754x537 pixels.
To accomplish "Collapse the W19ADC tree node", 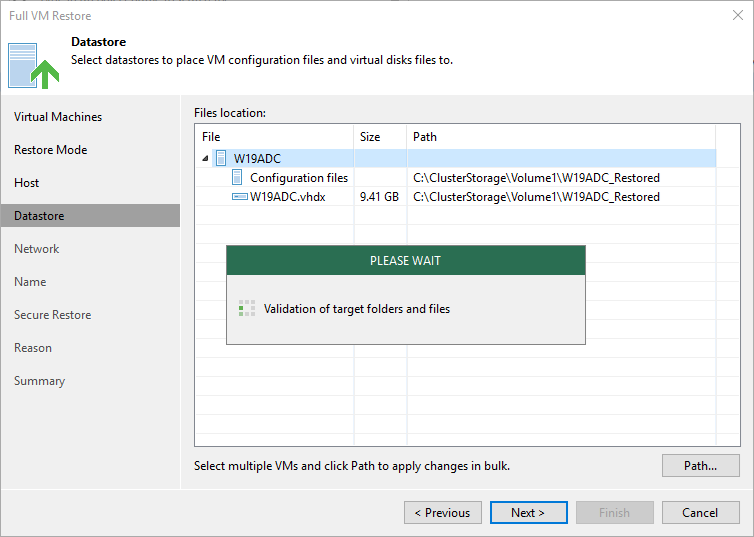I will (x=205, y=158).
